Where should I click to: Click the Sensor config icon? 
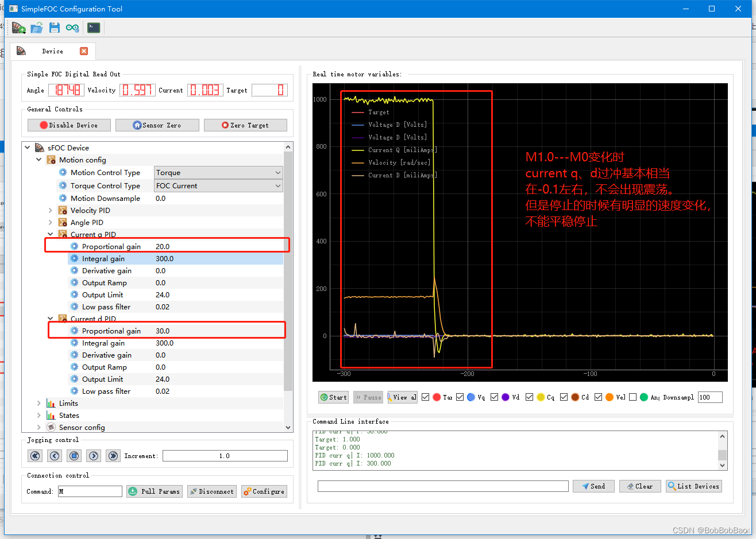[x=51, y=428]
